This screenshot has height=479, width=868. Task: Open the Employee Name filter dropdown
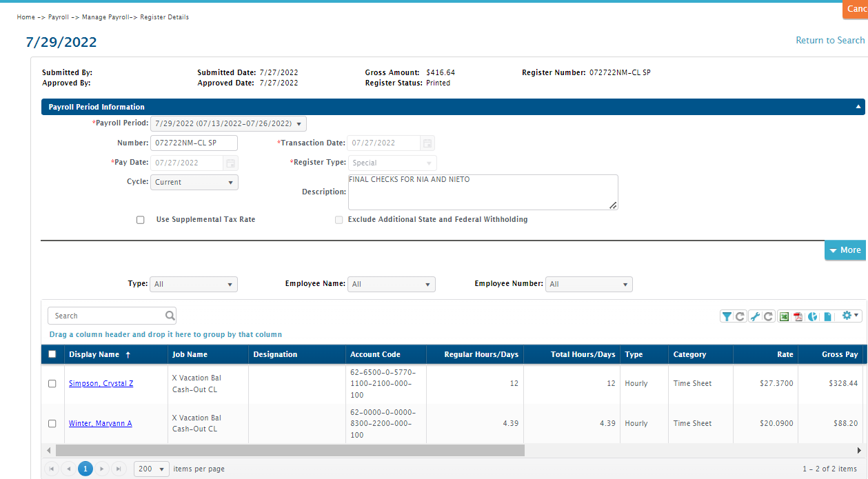tap(391, 284)
